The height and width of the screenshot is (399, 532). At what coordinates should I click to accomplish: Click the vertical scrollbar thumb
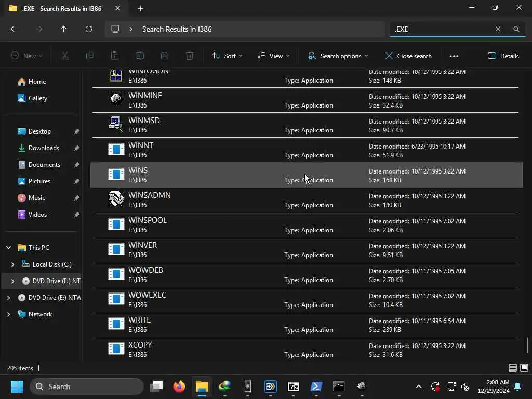tap(528, 345)
